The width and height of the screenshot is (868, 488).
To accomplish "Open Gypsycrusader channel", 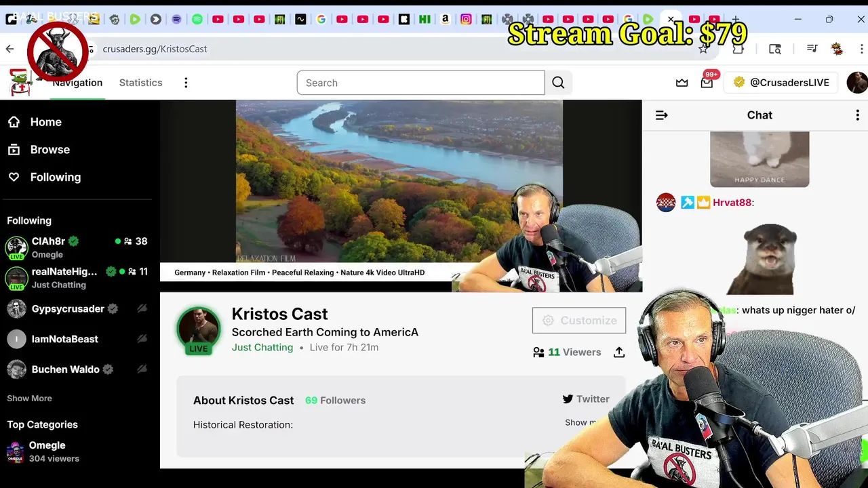I will click(78, 309).
